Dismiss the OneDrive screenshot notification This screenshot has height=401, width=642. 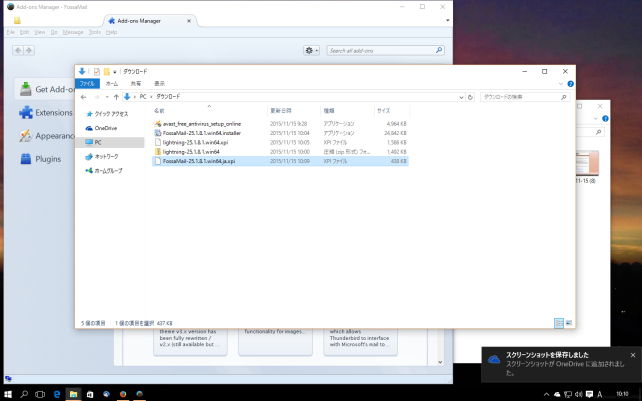pyautogui.click(x=633, y=355)
